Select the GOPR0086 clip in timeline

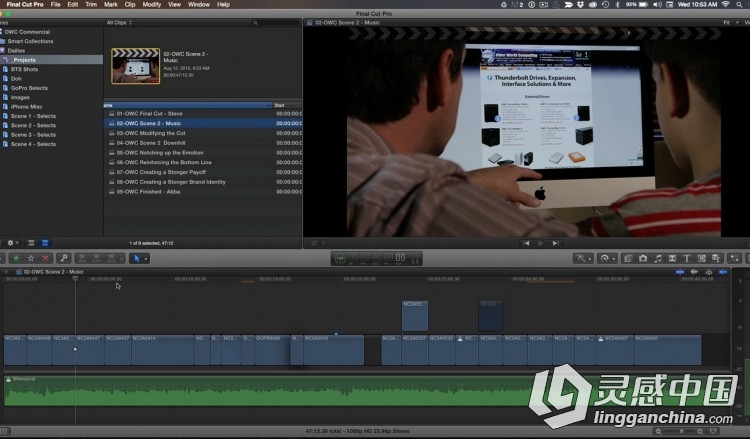click(x=272, y=351)
